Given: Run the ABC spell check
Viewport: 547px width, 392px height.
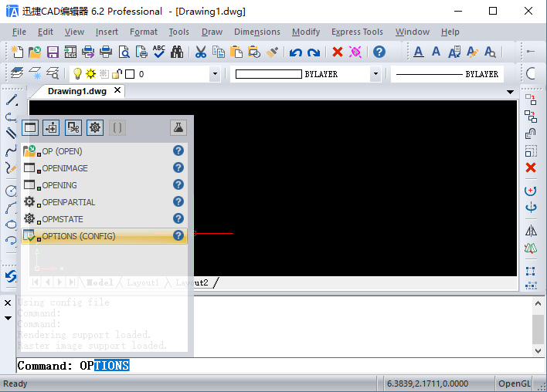Looking at the screenshot, I should [x=159, y=52].
